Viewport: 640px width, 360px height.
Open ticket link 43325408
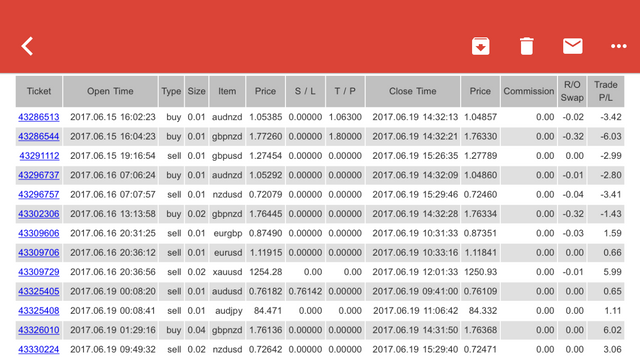click(39, 311)
